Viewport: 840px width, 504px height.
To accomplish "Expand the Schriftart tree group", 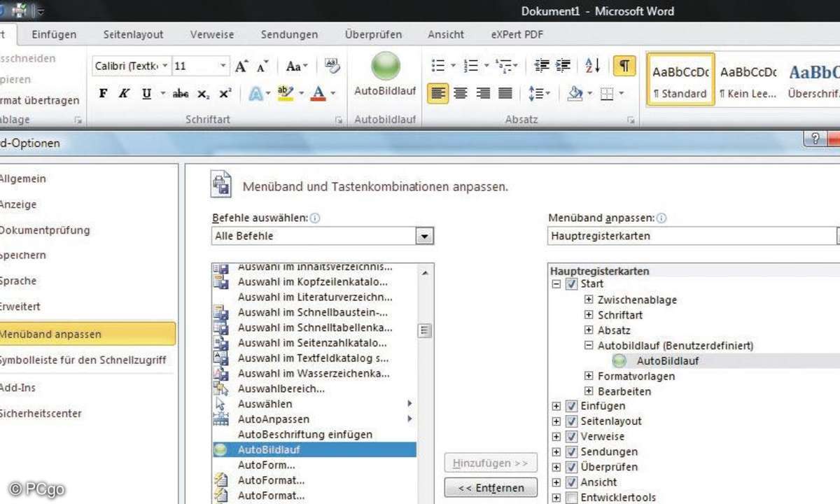I will tap(589, 315).
